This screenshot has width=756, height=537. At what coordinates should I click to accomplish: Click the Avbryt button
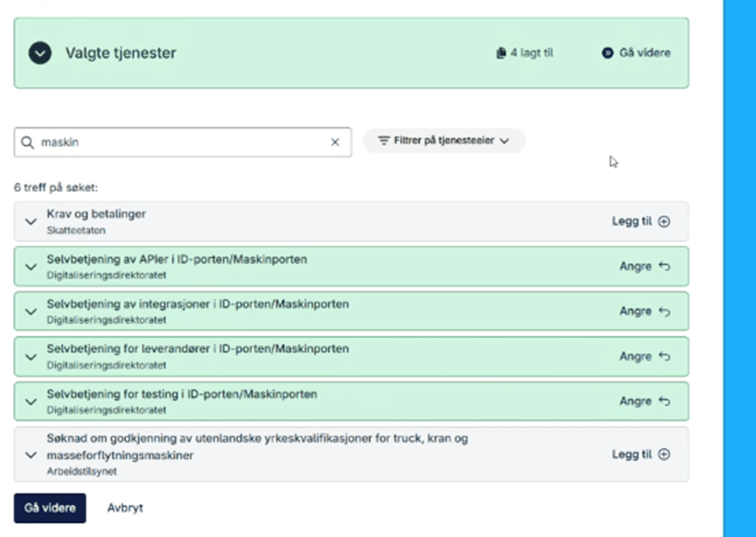(125, 508)
